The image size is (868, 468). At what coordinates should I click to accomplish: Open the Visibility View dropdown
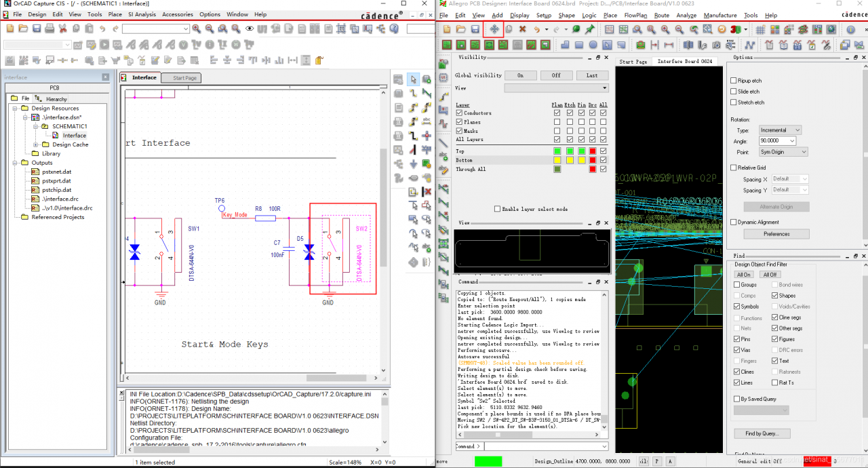556,88
